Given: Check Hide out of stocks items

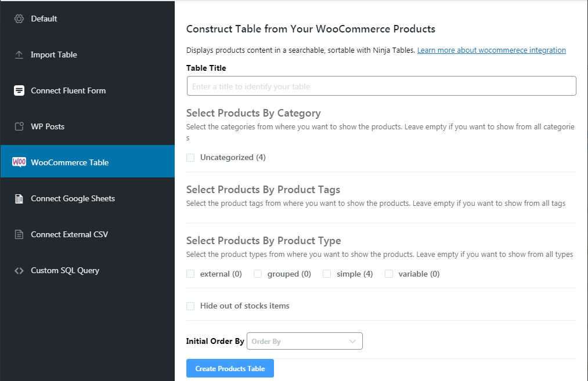Looking at the screenshot, I should 190,306.
